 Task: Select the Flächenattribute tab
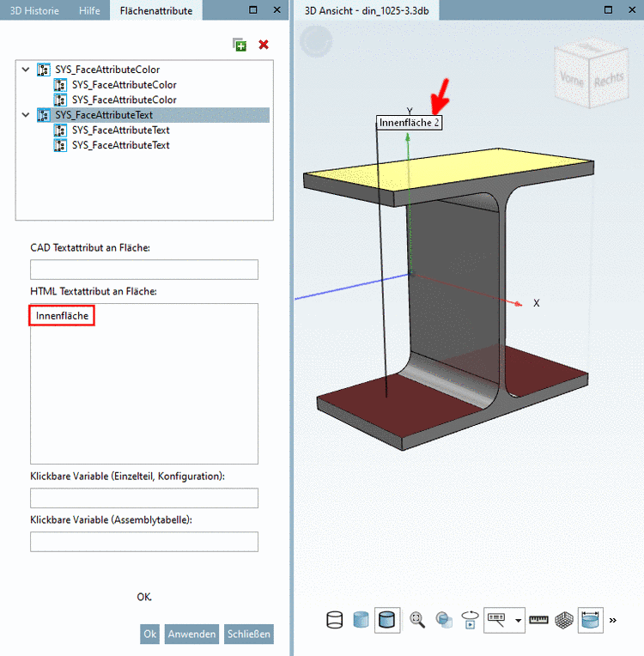coord(156,10)
